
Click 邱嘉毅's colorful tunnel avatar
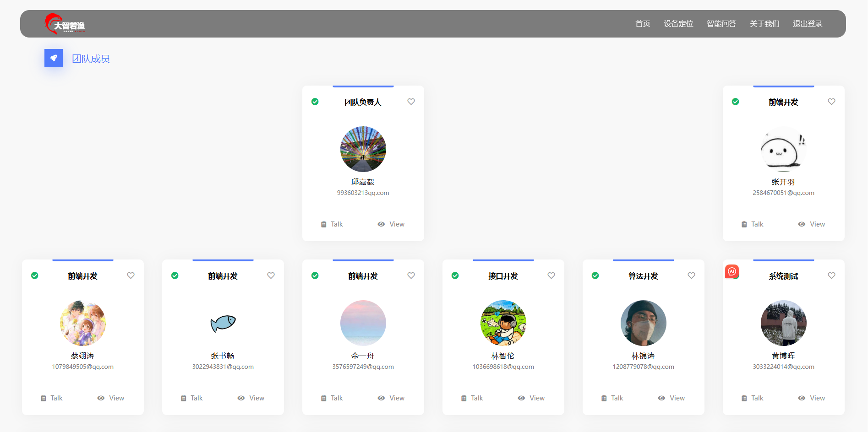(363, 149)
